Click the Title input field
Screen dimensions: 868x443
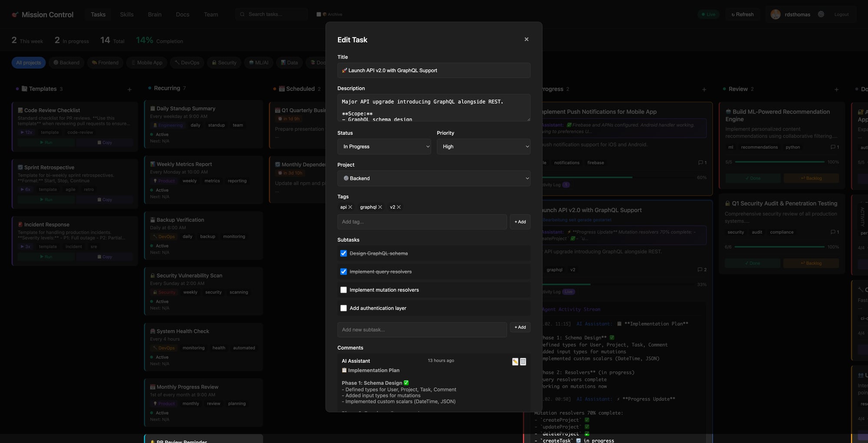click(434, 71)
